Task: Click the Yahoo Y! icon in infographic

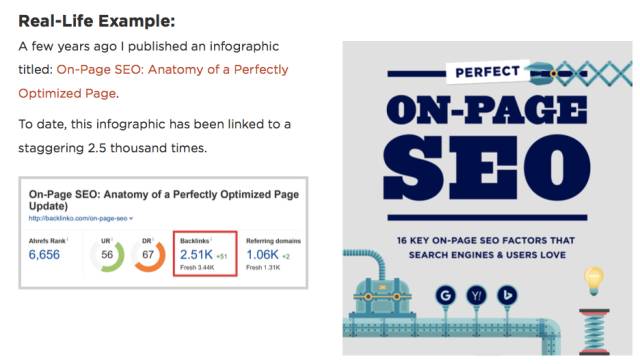Action: coord(476,295)
